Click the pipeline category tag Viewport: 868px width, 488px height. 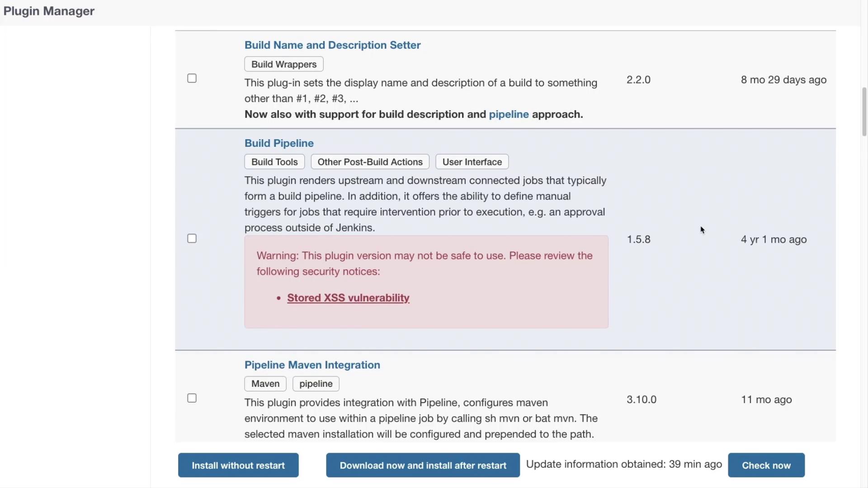click(x=316, y=384)
